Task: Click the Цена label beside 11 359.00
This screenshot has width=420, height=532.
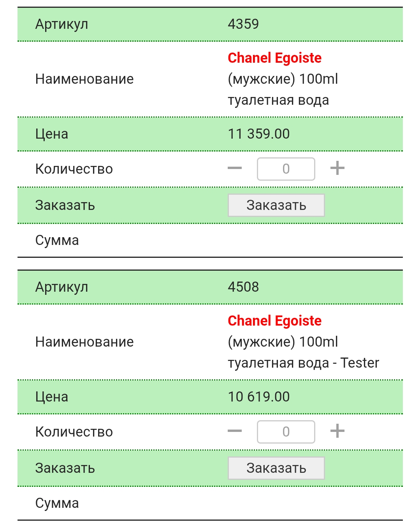Action: pyautogui.click(x=52, y=134)
